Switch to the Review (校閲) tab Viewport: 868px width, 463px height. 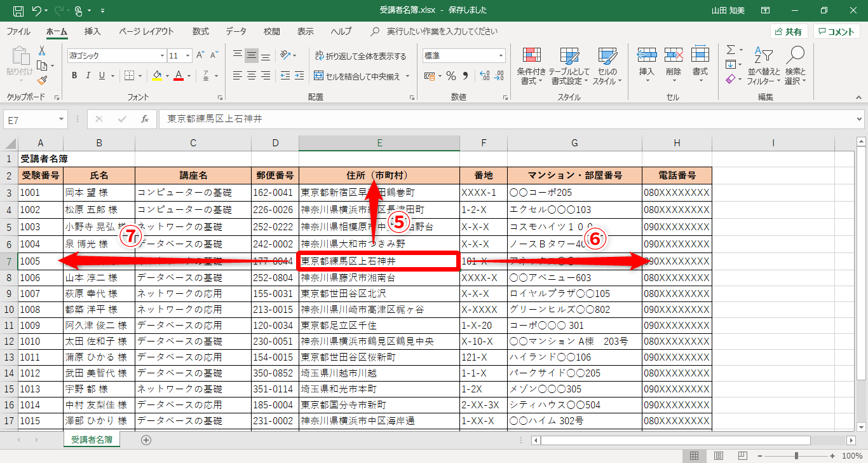click(272, 31)
